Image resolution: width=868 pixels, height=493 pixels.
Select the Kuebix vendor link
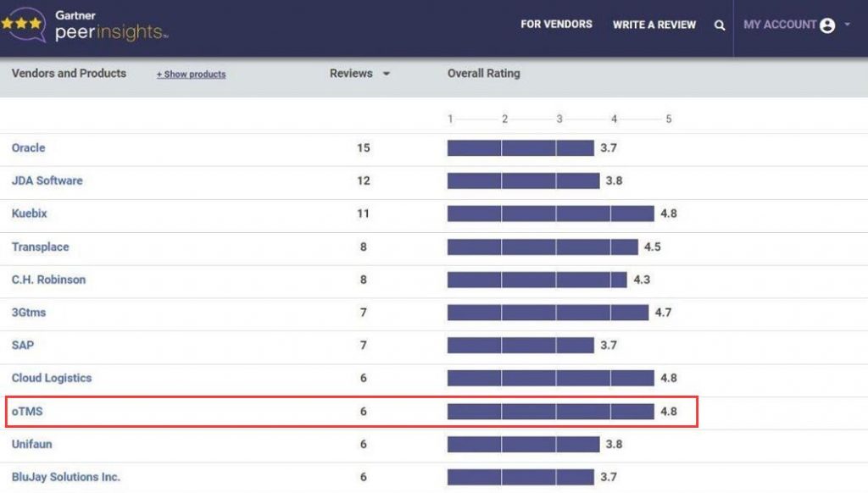(x=29, y=213)
